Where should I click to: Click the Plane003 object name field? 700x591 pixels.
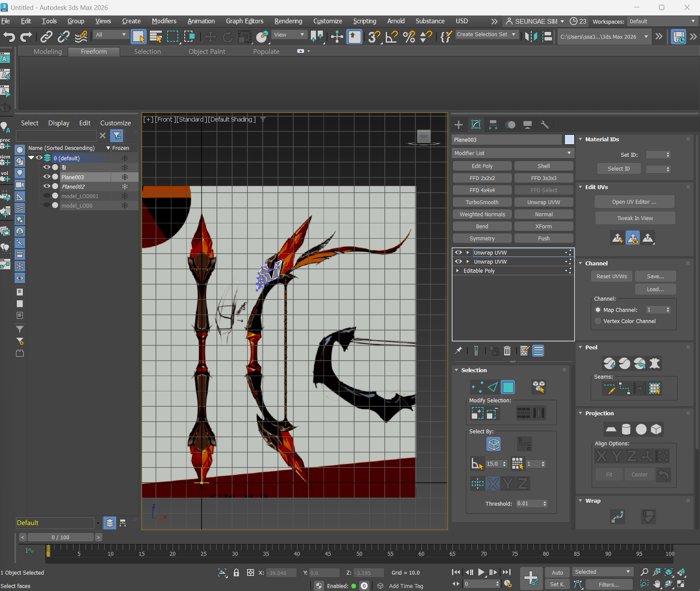[x=507, y=140]
